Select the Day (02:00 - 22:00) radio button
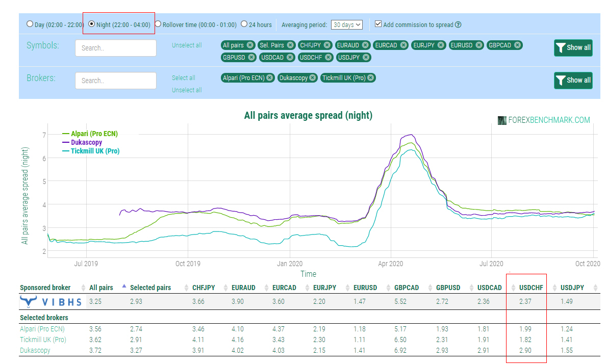Viewport: 606px width, 364px height. pyautogui.click(x=30, y=24)
